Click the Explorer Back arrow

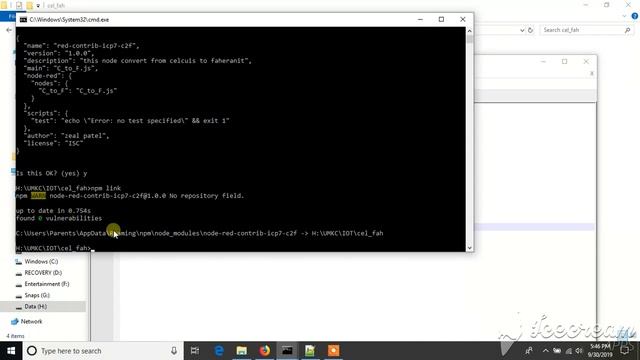(9, 30)
